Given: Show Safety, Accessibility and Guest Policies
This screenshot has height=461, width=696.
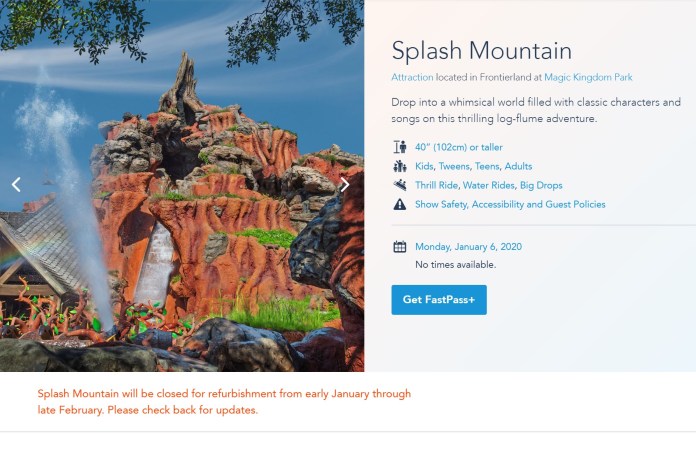Looking at the screenshot, I should click(510, 204).
